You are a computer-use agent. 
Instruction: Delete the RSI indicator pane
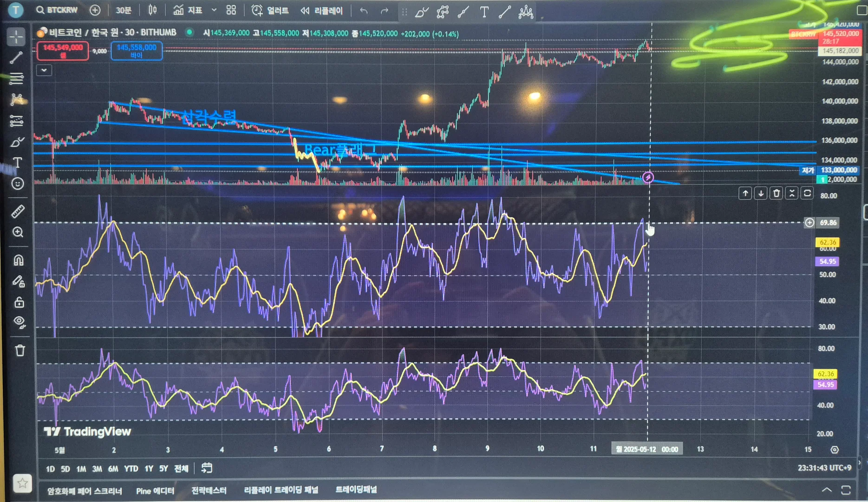pos(776,193)
